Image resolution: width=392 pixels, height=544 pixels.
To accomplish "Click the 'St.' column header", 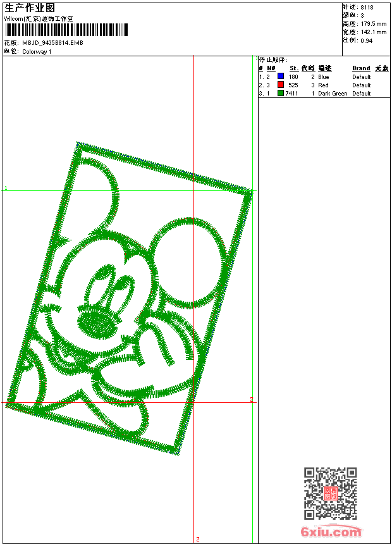I will click(x=294, y=68).
